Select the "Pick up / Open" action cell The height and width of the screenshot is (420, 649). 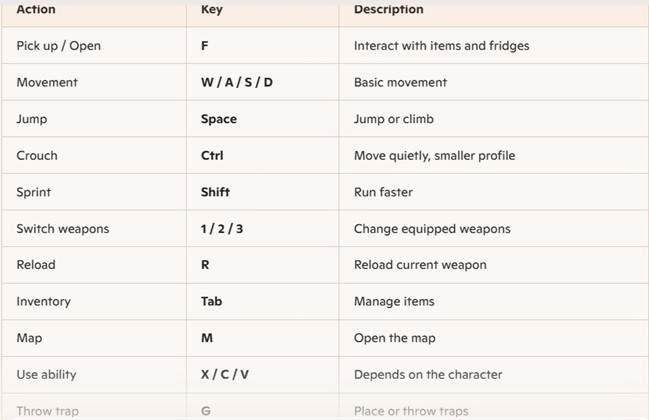[x=59, y=46]
